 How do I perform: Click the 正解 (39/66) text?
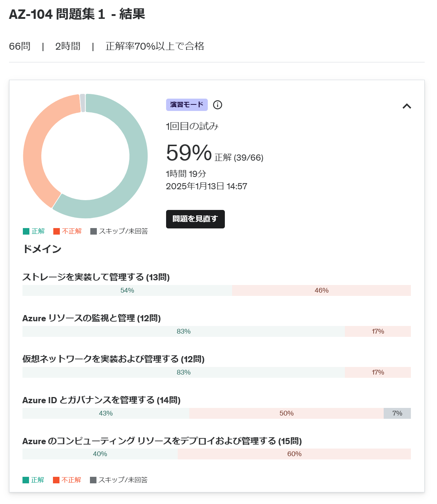[x=239, y=157]
